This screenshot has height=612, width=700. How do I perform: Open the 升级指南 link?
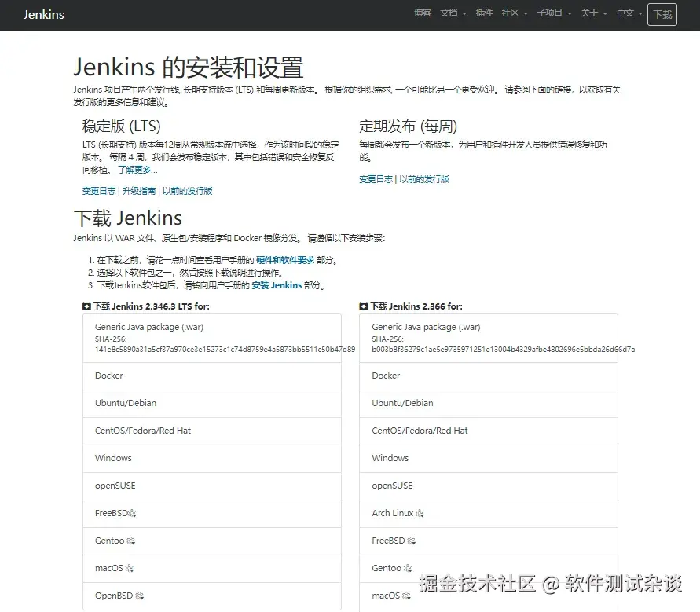(139, 191)
